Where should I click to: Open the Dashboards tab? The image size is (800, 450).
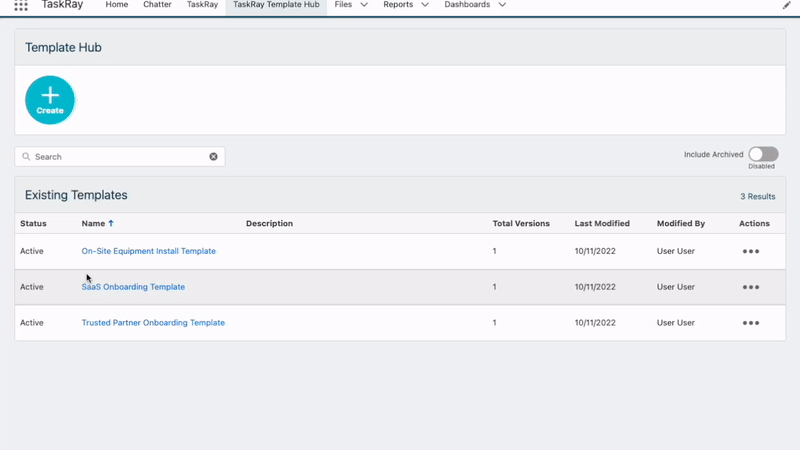click(467, 5)
